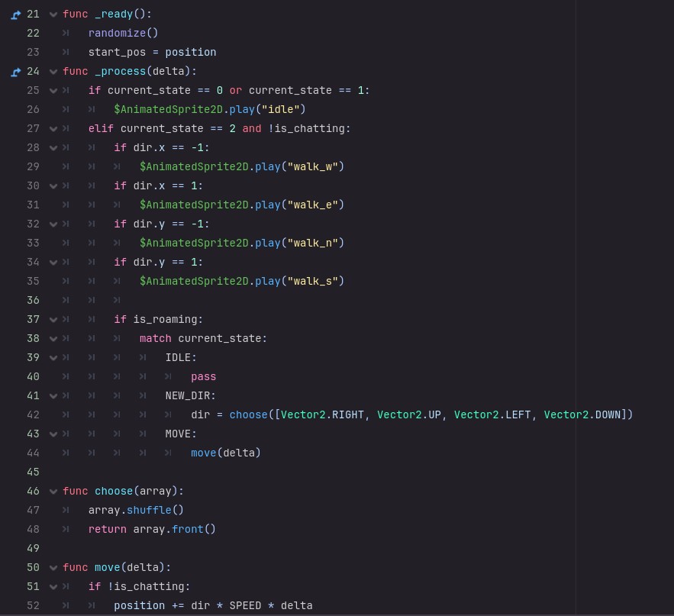674x616 pixels.
Task: Fold the MOVE case on line 43
Action: coord(53,434)
